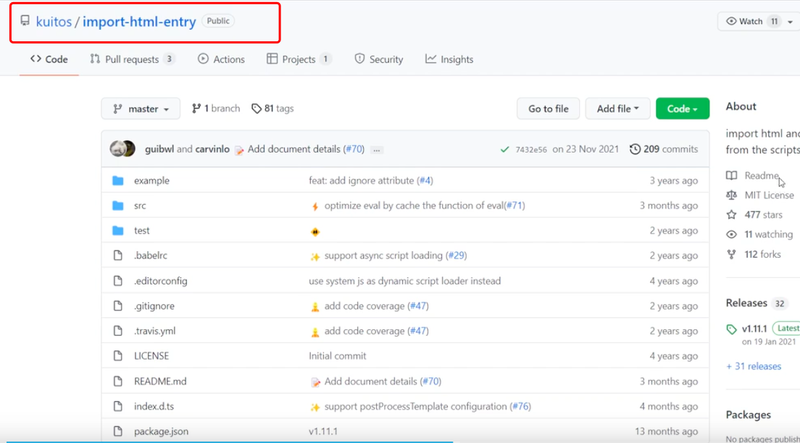Open commit hash 7432e56
800x443 pixels.
pyautogui.click(x=531, y=150)
